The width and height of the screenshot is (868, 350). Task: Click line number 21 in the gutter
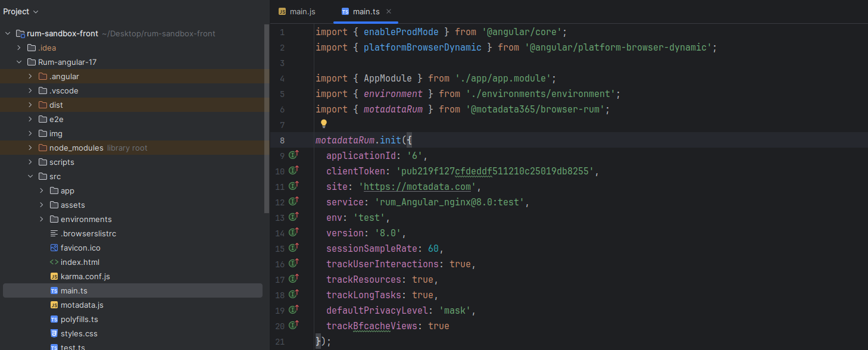pos(280,341)
